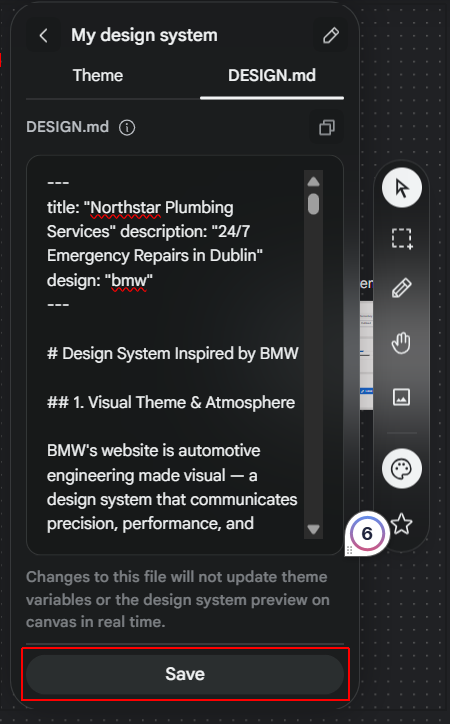This screenshot has height=724, width=450.
Task: Copy DESIGN.md contents with the copy icon
Action: [327, 127]
